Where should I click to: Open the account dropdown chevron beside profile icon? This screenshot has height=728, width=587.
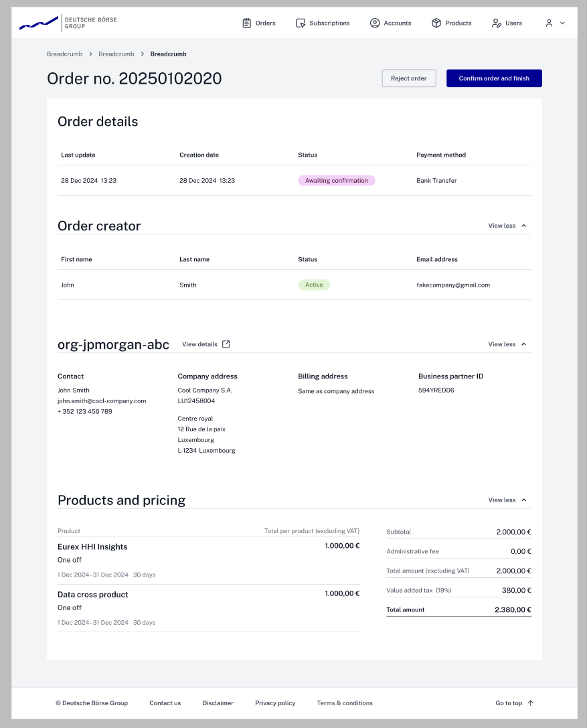pyautogui.click(x=560, y=23)
